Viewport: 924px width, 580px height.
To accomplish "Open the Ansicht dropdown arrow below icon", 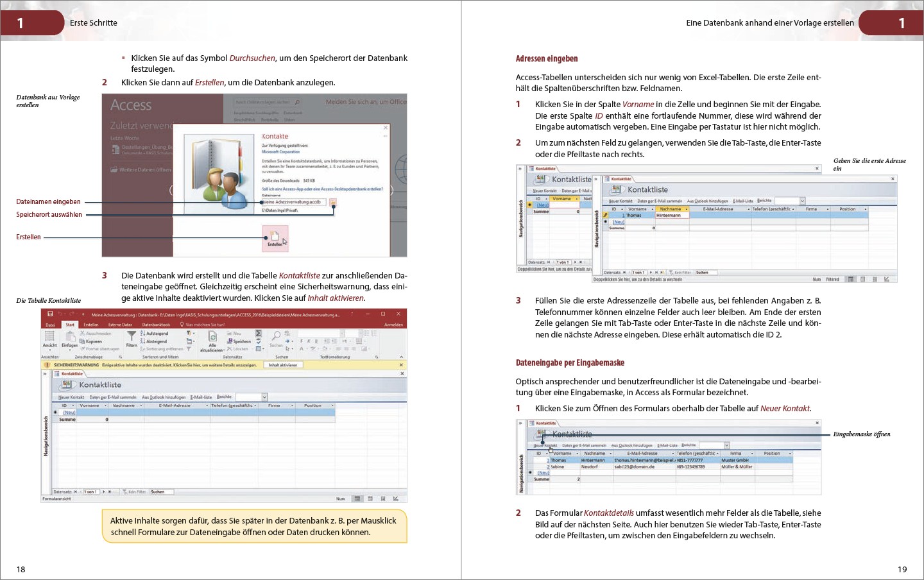I will [x=49, y=350].
